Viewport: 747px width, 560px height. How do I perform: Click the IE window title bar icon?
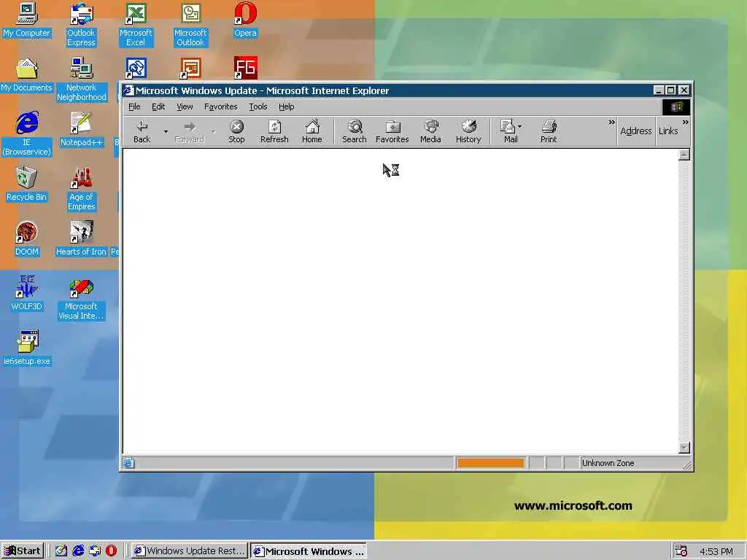pyautogui.click(x=128, y=90)
